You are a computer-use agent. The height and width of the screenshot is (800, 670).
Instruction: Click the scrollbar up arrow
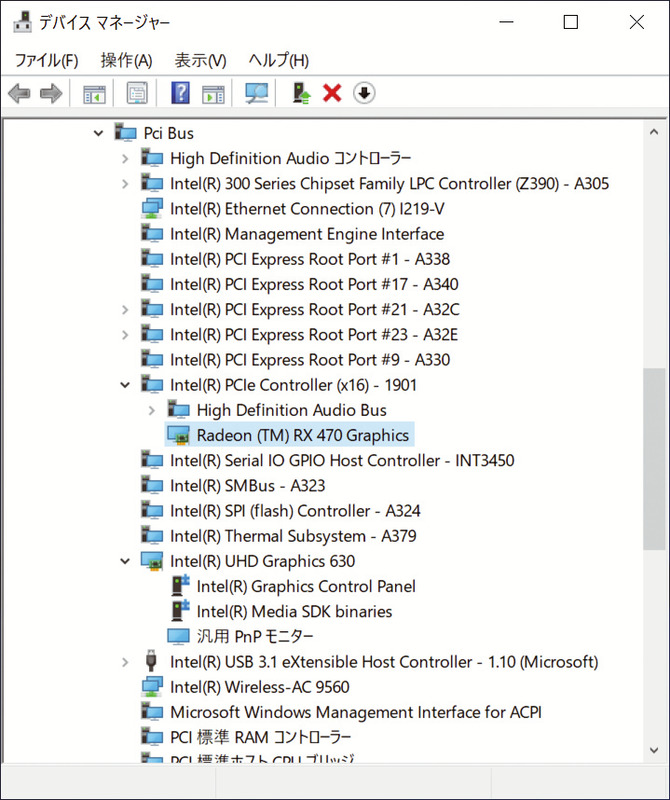tap(654, 132)
